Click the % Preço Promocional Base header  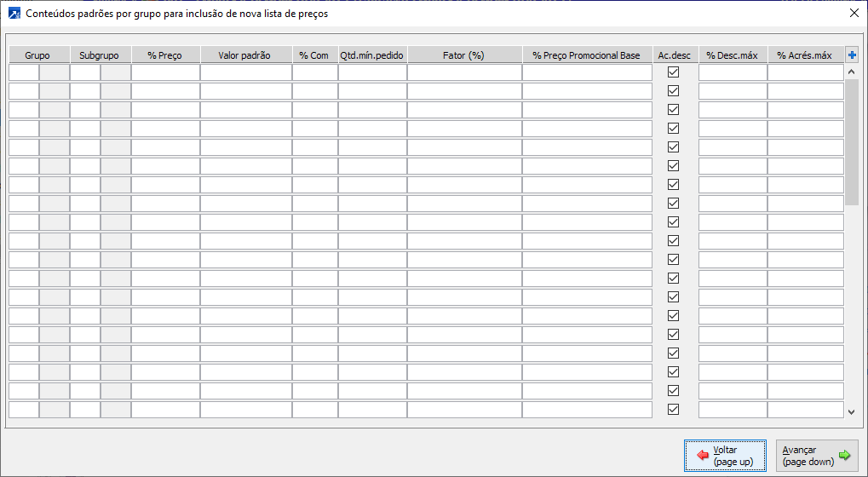(588, 55)
